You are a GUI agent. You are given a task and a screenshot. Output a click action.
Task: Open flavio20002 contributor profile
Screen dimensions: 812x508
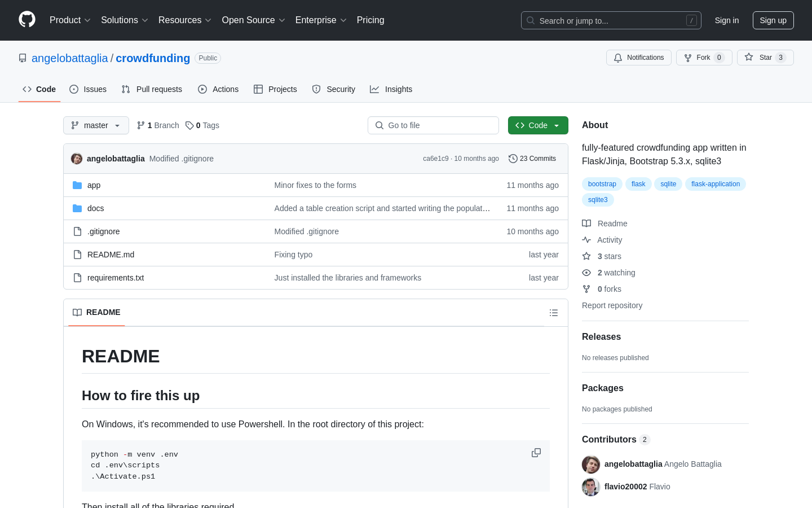coord(625,487)
